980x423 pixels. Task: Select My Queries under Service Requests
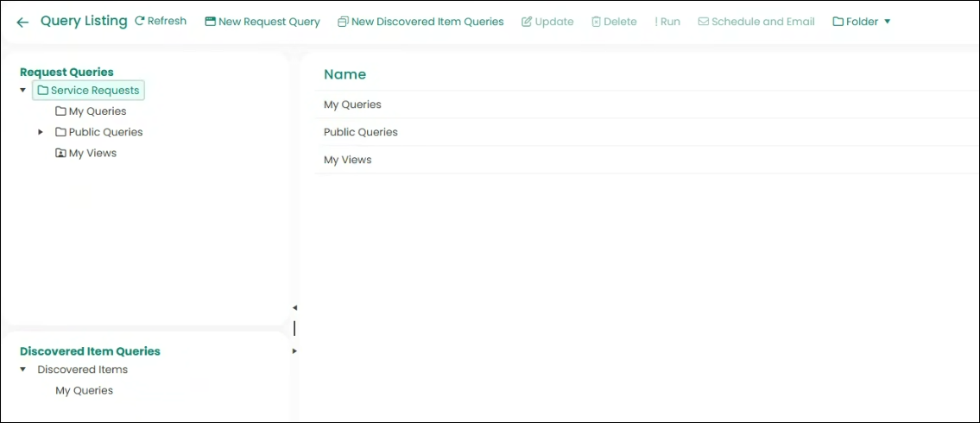coord(97,111)
